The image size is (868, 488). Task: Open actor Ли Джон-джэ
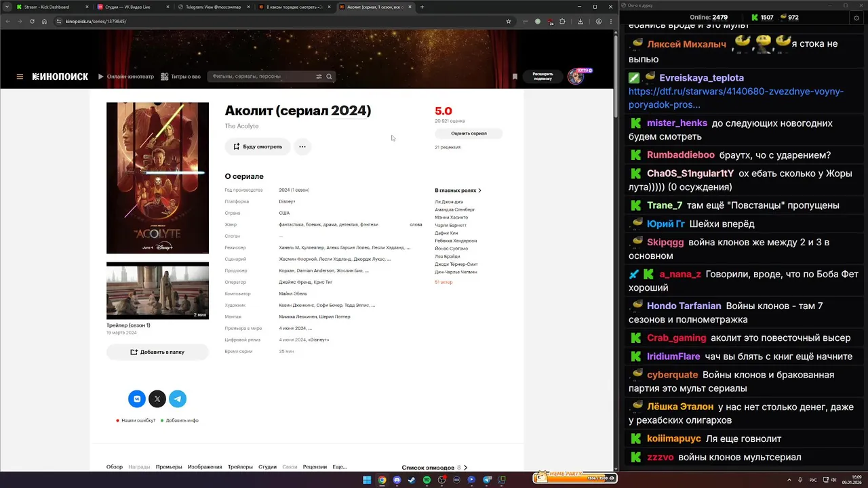pyautogui.click(x=449, y=201)
